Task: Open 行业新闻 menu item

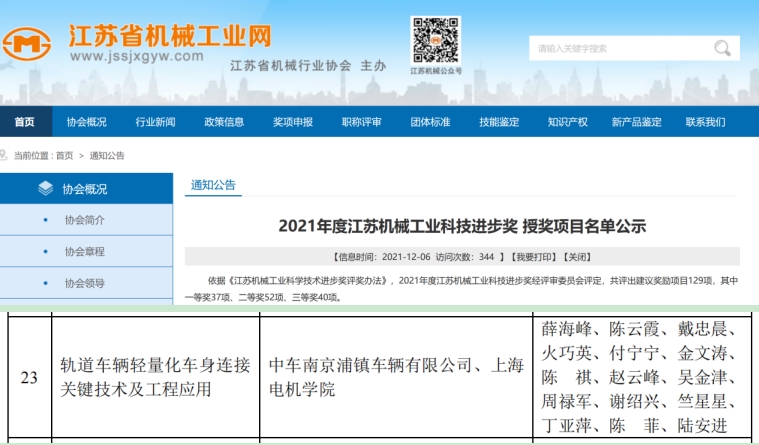Action: point(155,122)
